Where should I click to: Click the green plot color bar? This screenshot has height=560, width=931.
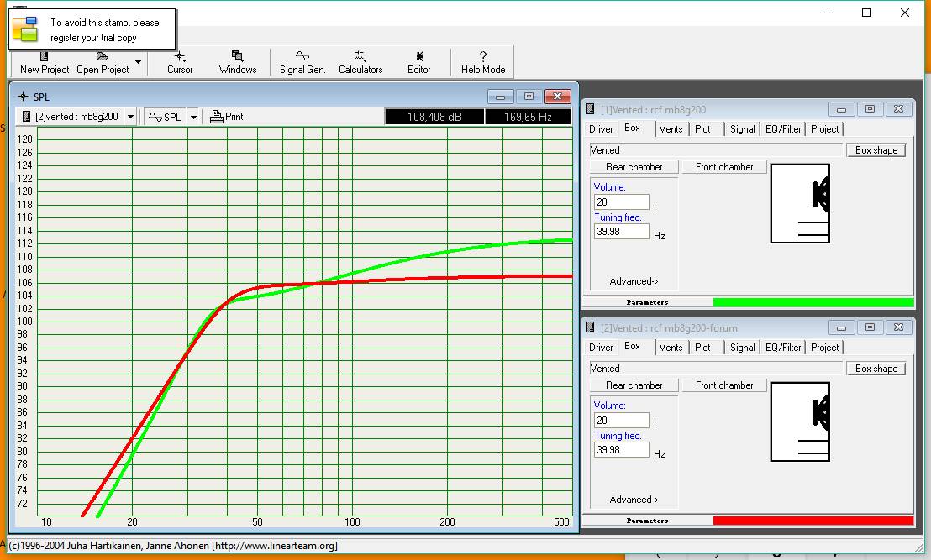pos(813,302)
